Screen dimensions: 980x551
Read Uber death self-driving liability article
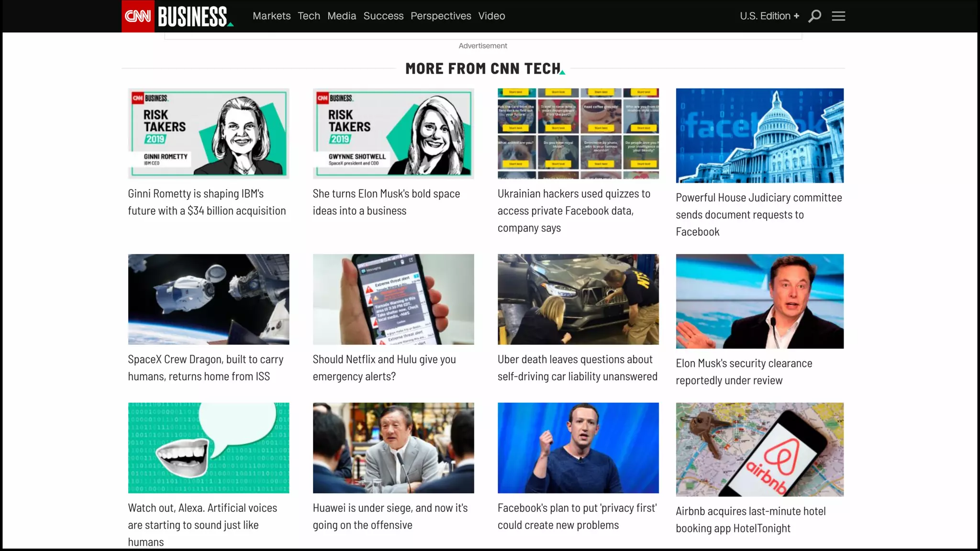click(x=578, y=368)
